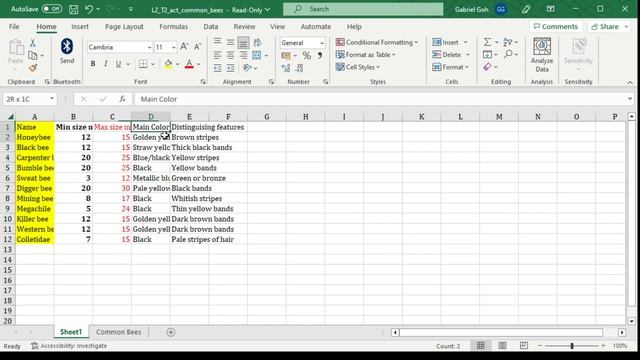Switch to Page Layout view icon
This screenshot has height=360, width=640.
(x=502, y=346)
